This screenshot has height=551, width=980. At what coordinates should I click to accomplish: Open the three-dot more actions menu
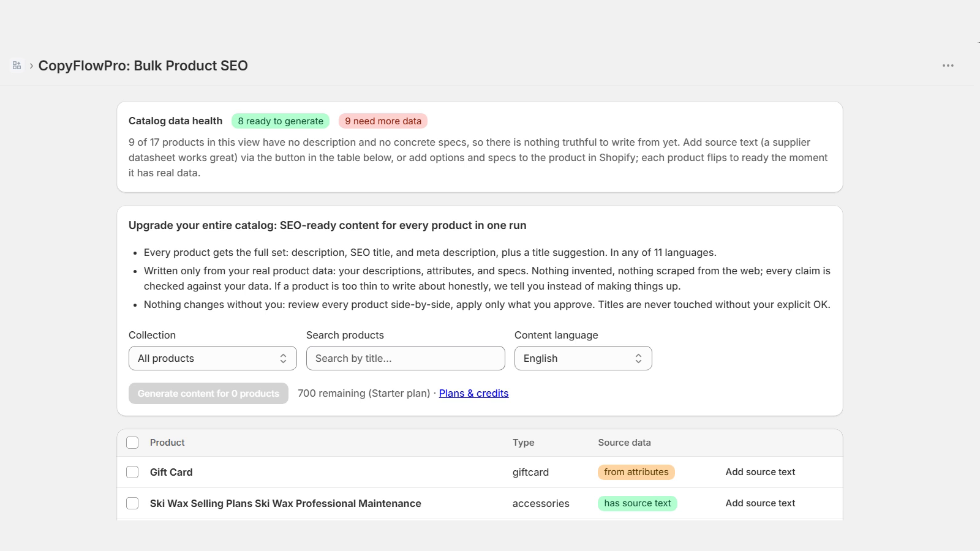pos(948,66)
